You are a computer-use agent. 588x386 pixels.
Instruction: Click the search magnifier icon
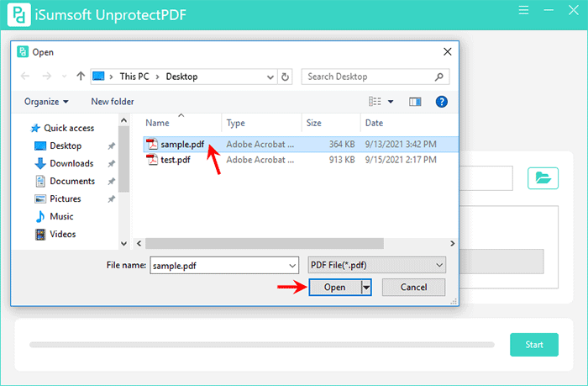click(x=439, y=77)
